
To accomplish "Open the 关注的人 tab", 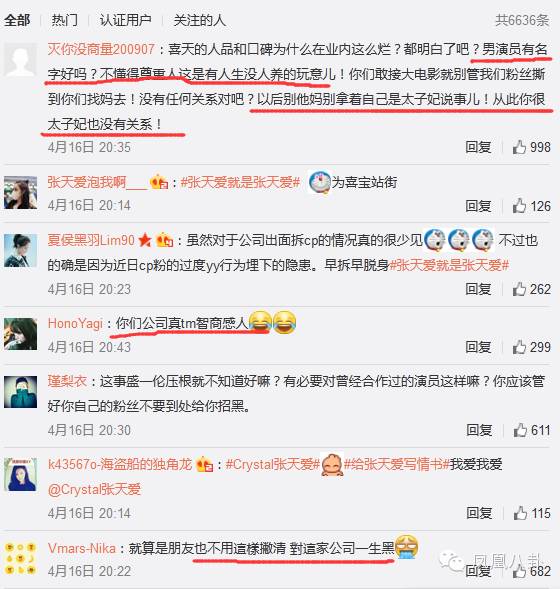I will point(199,20).
